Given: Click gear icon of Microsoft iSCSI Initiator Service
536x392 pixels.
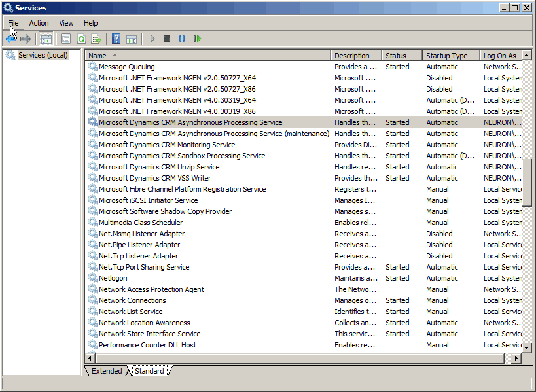Looking at the screenshot, I should tap(93, 200).
